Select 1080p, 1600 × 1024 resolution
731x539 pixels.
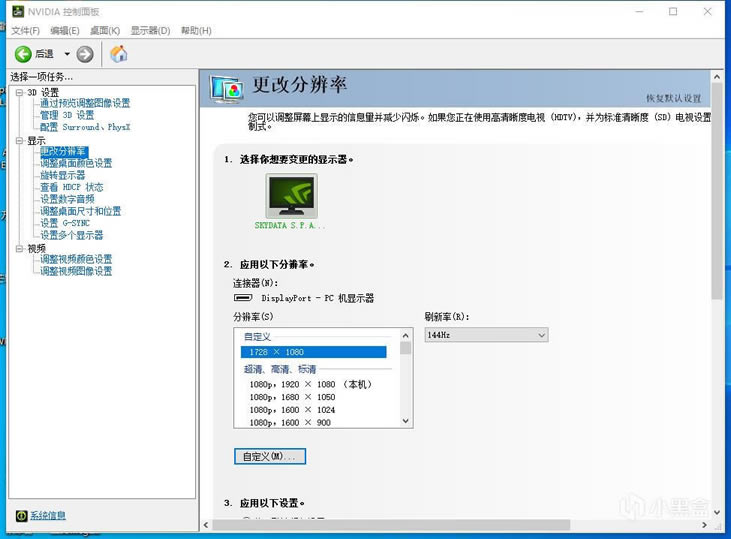(292, 410)
